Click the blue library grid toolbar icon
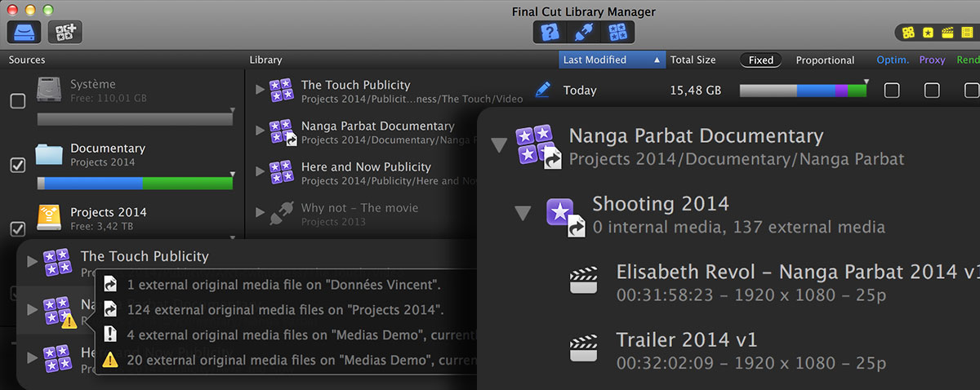 tap(617, 33)
